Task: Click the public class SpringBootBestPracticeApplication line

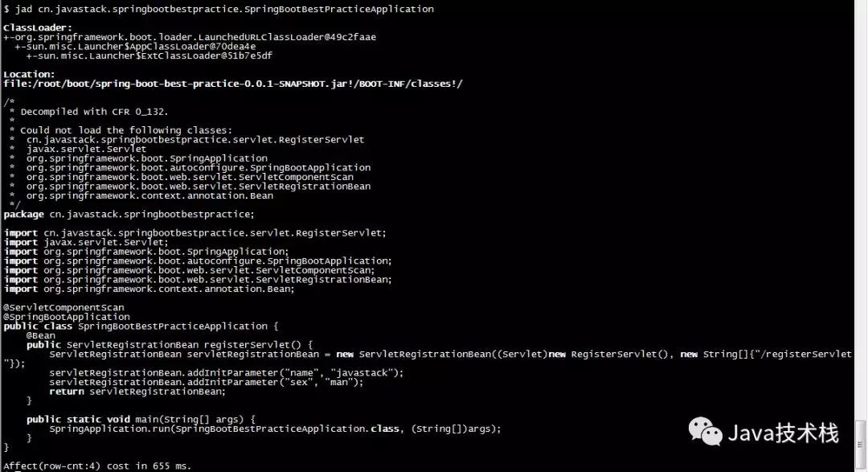Action: (x=141, y=326)
